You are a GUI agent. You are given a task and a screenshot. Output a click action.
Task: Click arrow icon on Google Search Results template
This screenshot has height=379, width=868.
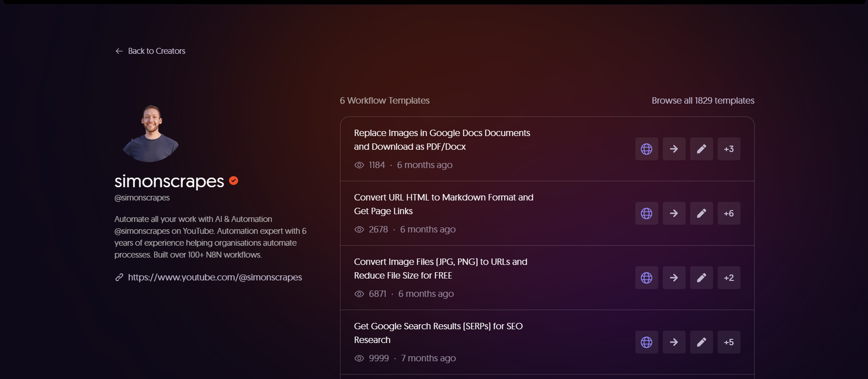tap(674, 342)
